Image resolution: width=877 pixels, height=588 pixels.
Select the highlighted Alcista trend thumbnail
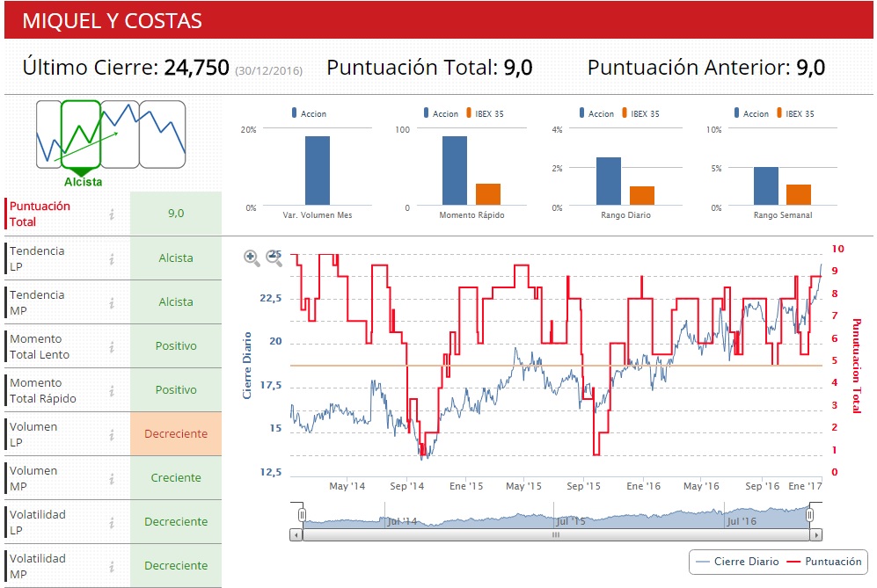coord(81,134)
